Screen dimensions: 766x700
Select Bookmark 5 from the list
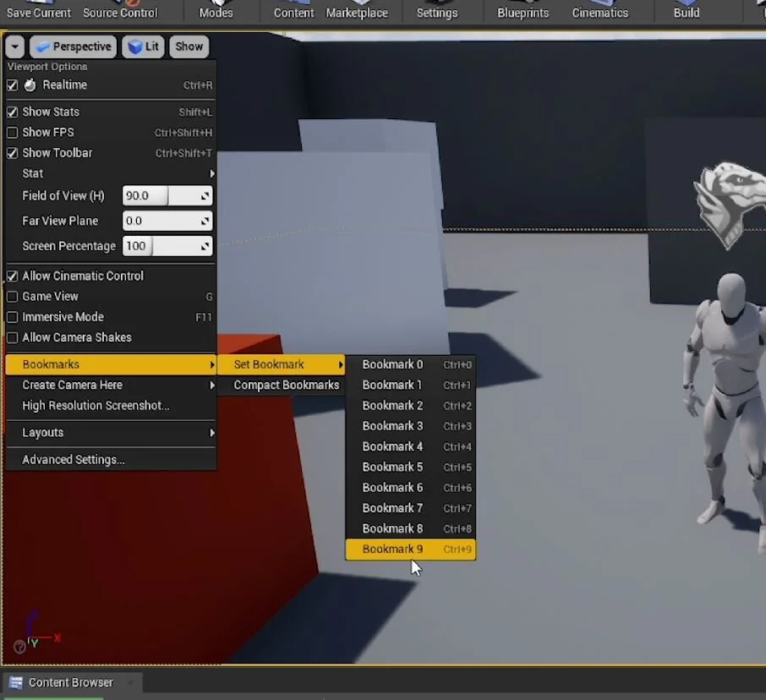[391, 467]
